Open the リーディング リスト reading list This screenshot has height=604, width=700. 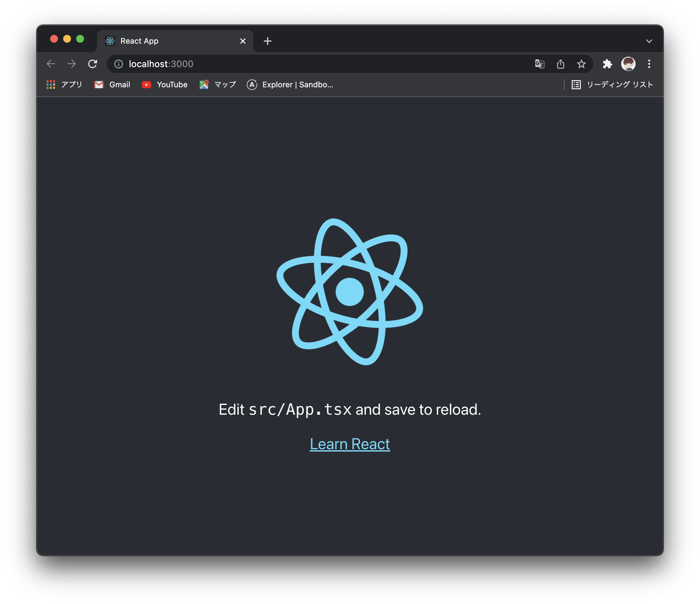click(612, 85)
